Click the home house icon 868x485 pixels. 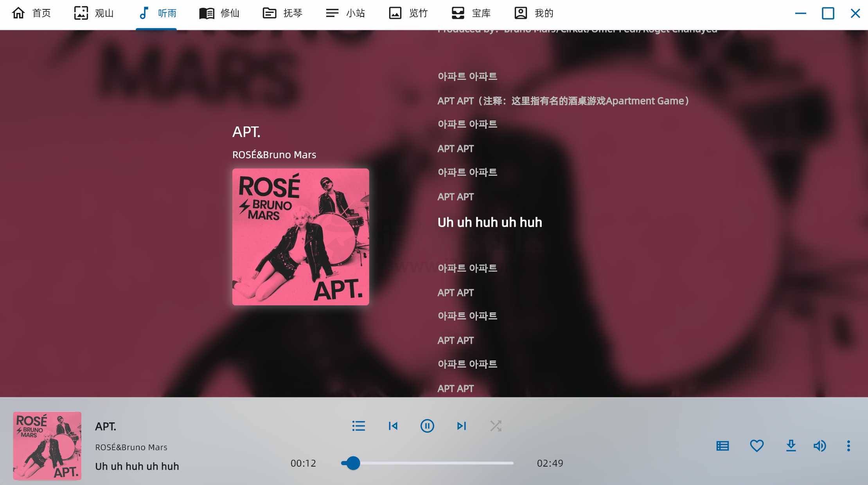[x=18, y=13]
